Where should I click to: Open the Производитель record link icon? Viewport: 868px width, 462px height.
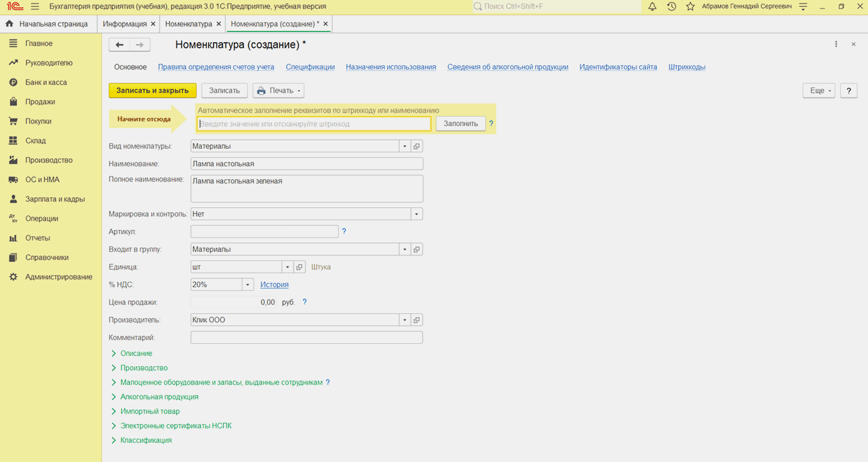[x=417, y=320]
